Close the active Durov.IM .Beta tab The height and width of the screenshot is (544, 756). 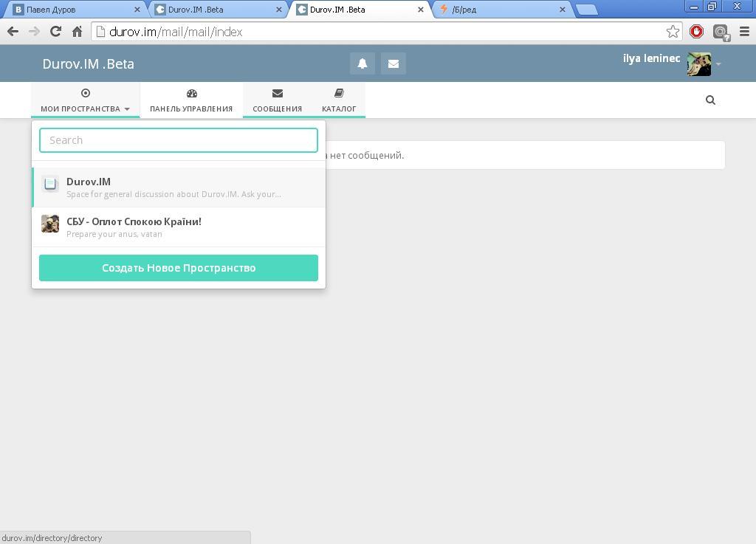[420, 10]
